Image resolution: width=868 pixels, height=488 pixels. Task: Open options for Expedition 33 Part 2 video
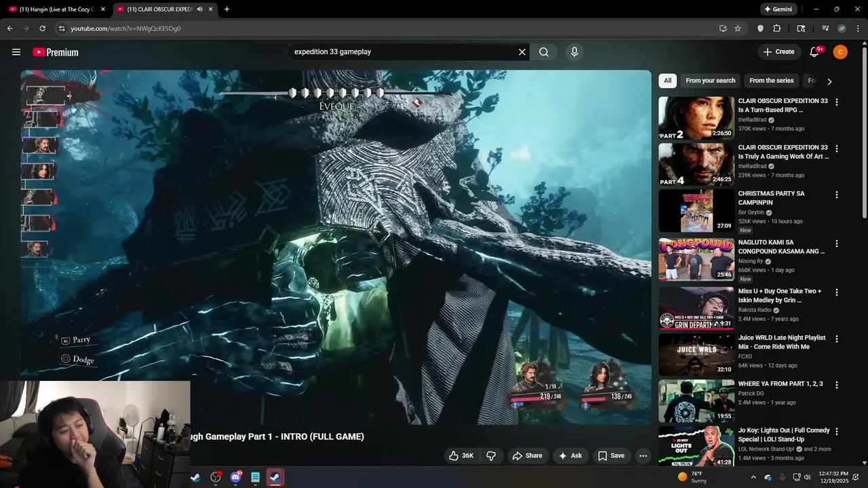point(836,102)
